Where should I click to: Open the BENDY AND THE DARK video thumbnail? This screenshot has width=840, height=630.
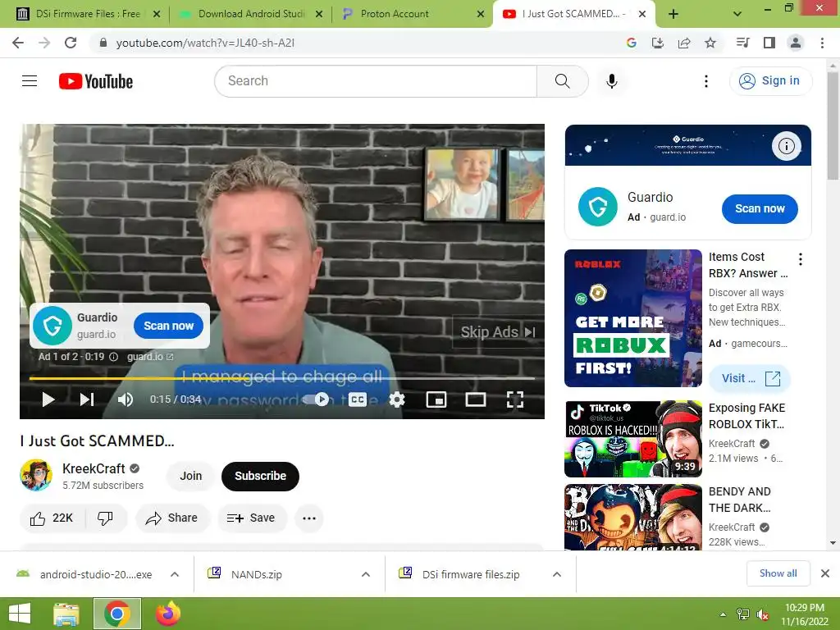pyautogui.click(x=633, y=517)
